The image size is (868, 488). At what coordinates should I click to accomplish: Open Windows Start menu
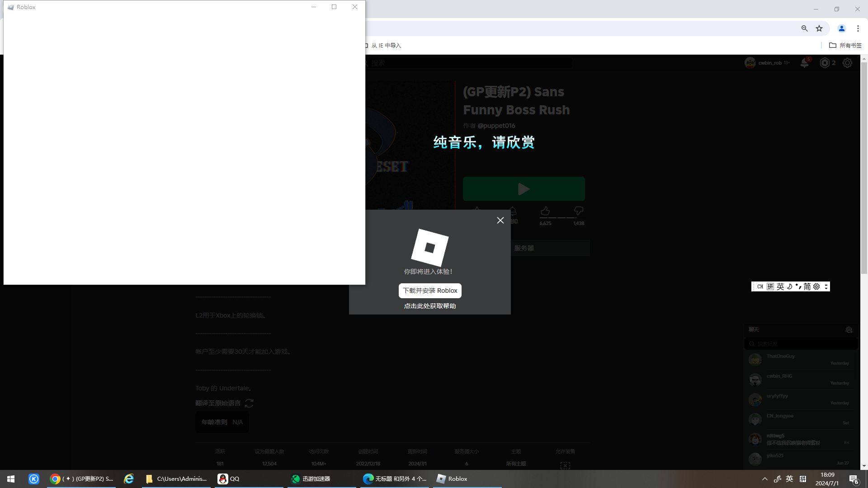click(x=11, y=479)
